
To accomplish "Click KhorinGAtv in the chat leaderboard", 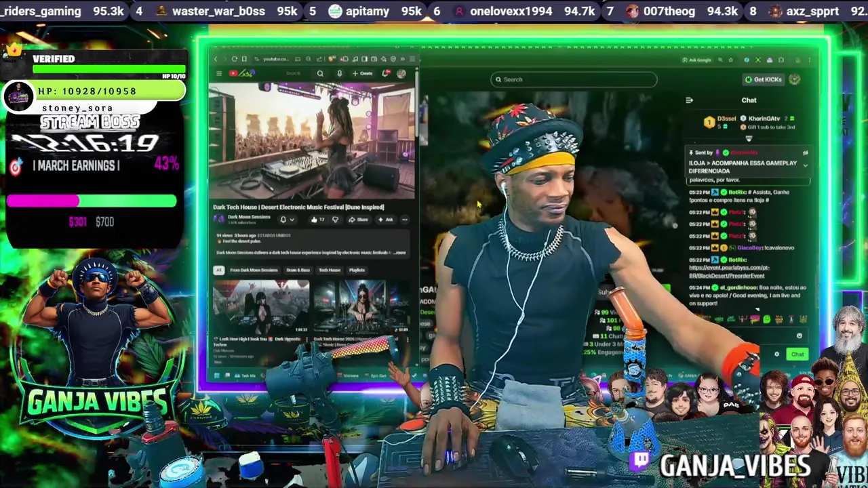I will [x=764, y=119].
